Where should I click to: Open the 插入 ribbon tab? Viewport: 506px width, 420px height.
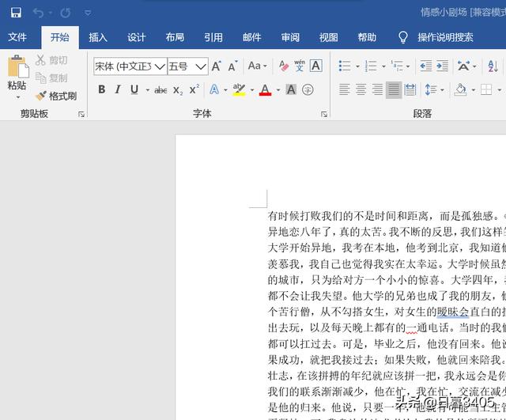[98, 37]
